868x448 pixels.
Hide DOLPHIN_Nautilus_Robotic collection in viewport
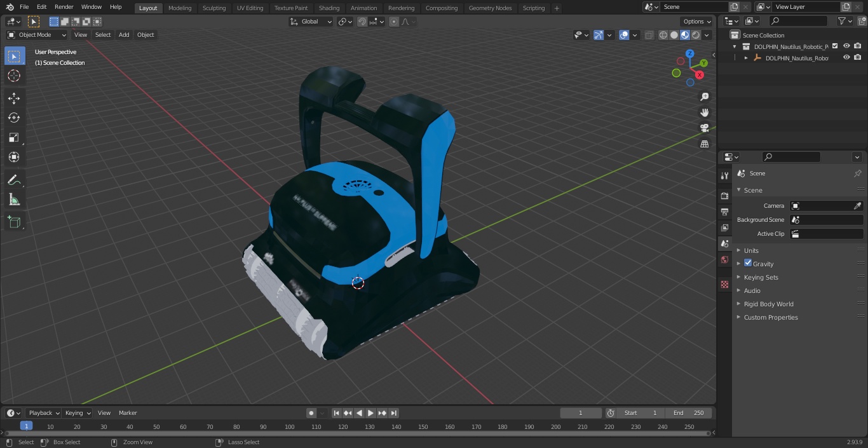[x=846, y=46]
